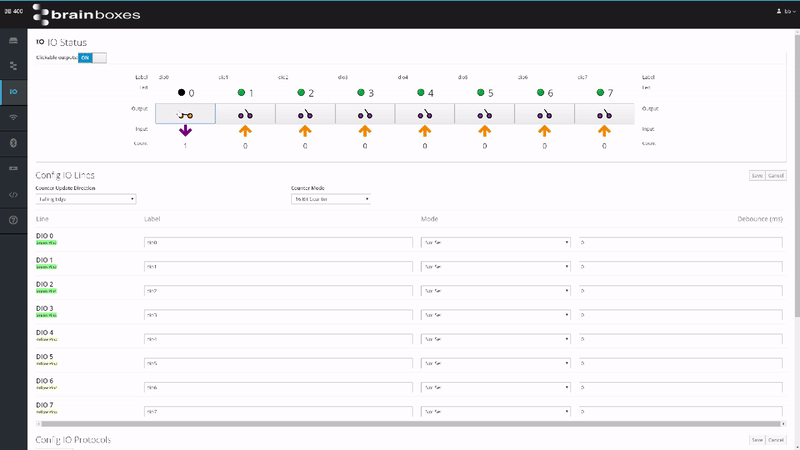This screenshot has width=800, height=450.
Task: Toggle output switch for dio0
Action: click(x=185, y=114)
